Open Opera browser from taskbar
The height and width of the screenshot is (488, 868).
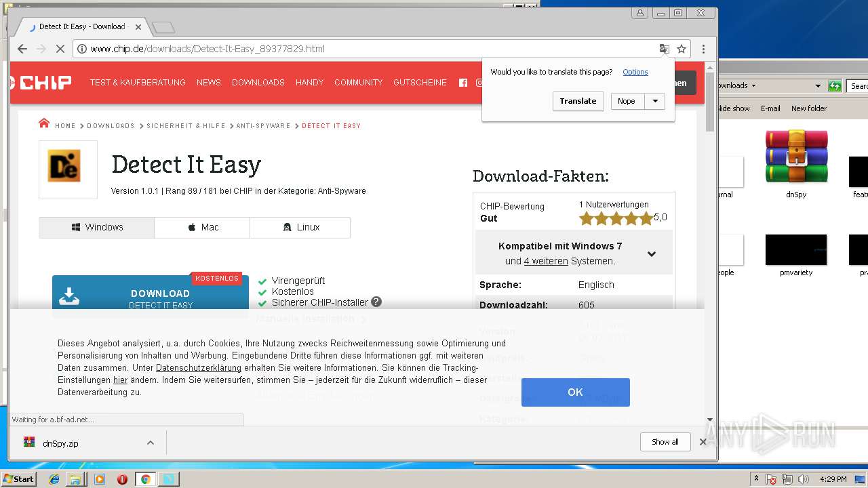tap(122, 479)
